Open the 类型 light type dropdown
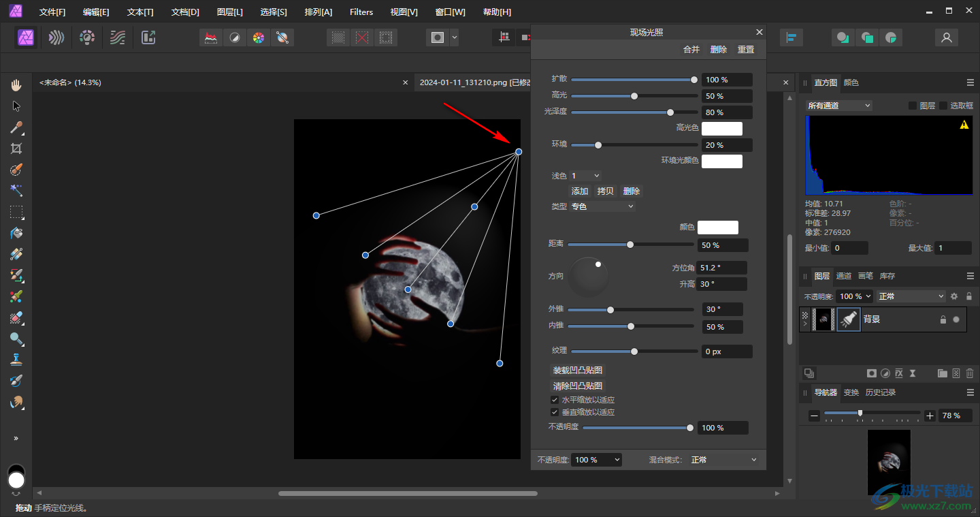The image size is (980, 517). [x=602, y=206]
